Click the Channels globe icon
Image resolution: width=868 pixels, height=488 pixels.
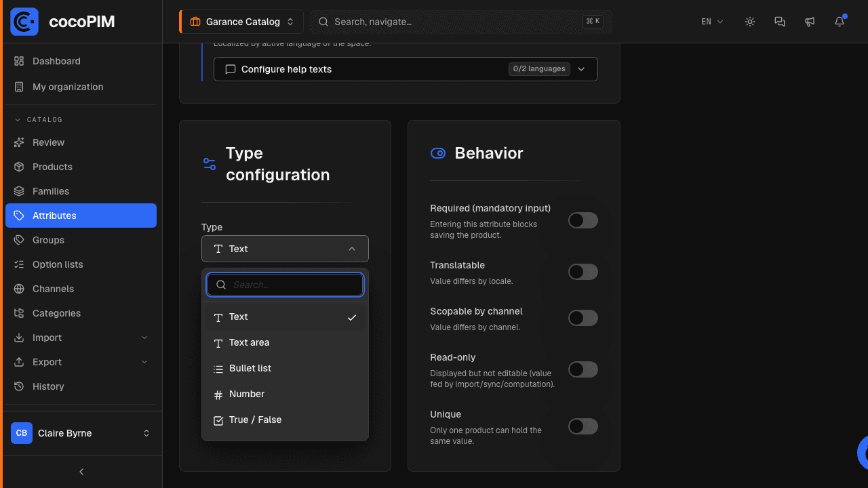[x=19, y=289]
